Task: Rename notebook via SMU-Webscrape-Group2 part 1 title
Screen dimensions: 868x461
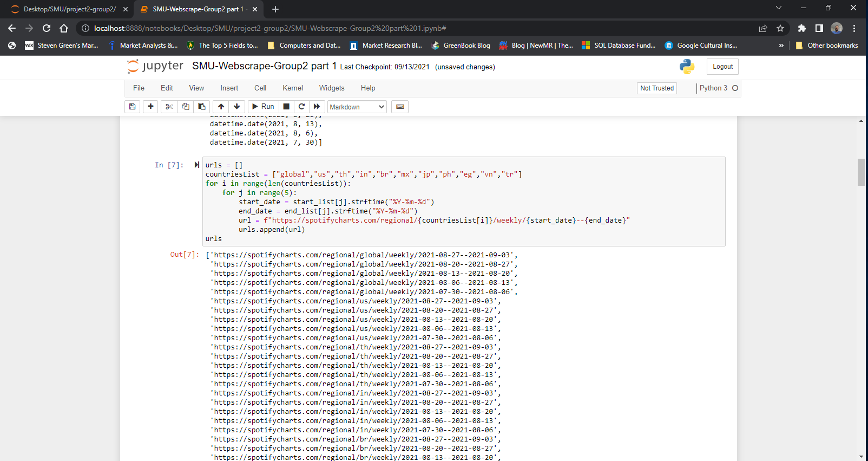Action: (x=264, y=66)
